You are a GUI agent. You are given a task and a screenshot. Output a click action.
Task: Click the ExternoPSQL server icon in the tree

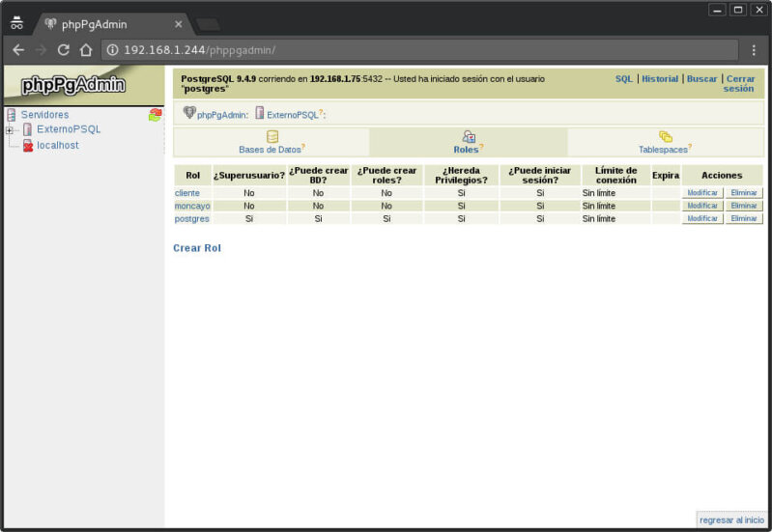point(28,129)
